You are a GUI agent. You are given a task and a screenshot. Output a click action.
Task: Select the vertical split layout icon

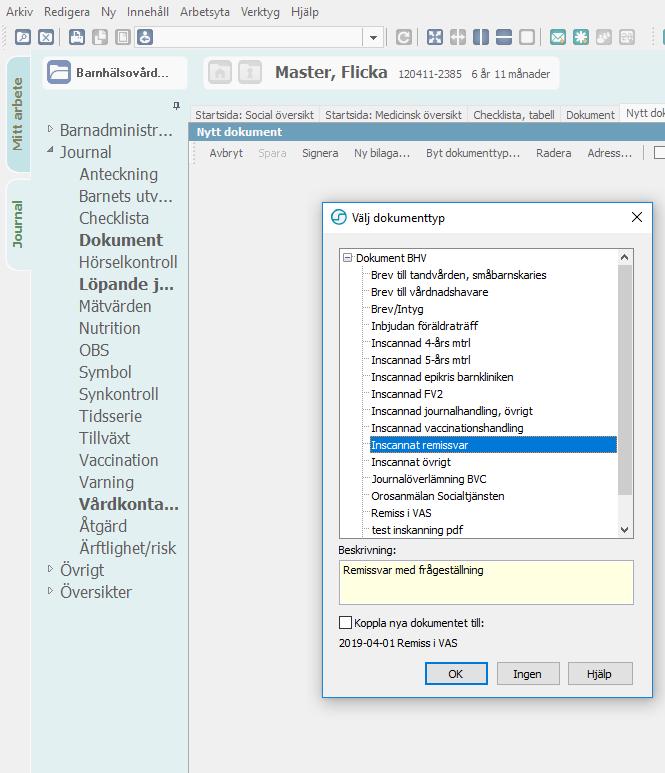click(x=481, y=37)
